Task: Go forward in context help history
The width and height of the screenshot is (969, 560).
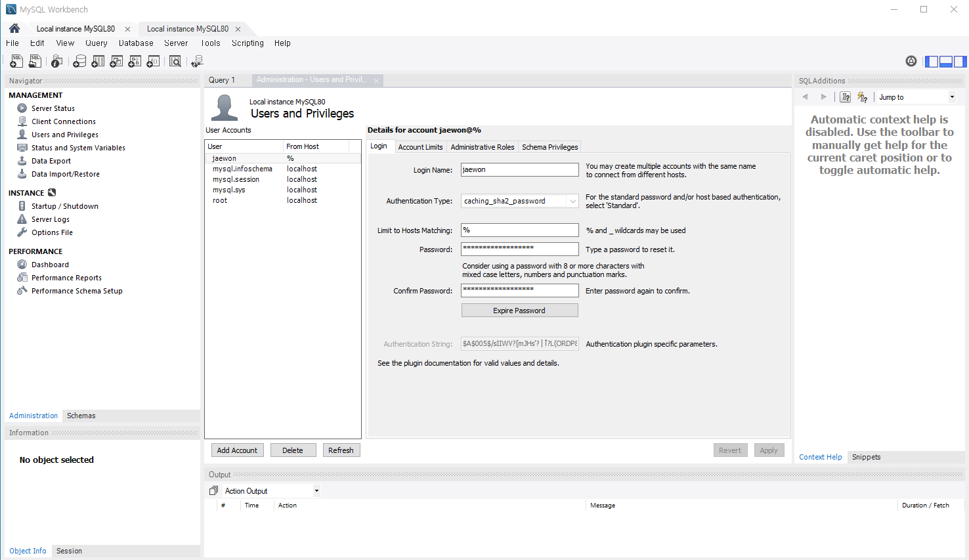Action: pyautogui.click(x=823, y=97)
